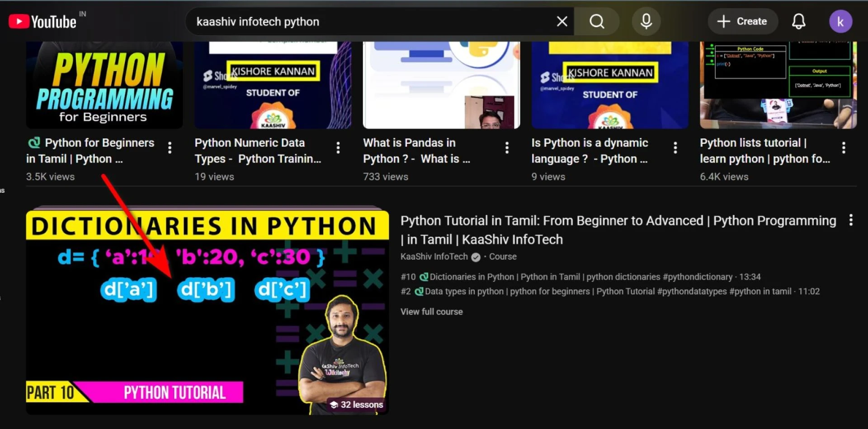The width and height of the screenshot is (868, 429).
Task: Open Is Python a dynamic language thumbnail
Action: coord(610,85)
